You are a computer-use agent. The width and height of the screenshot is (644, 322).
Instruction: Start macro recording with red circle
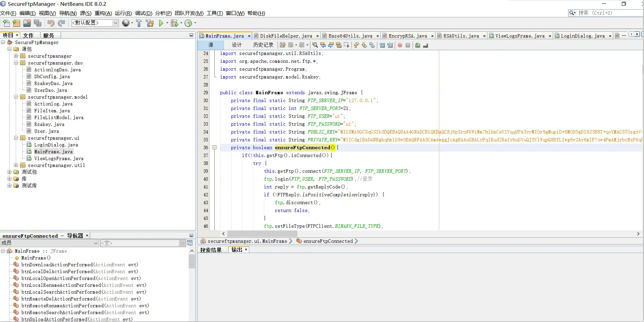(400, 45)
